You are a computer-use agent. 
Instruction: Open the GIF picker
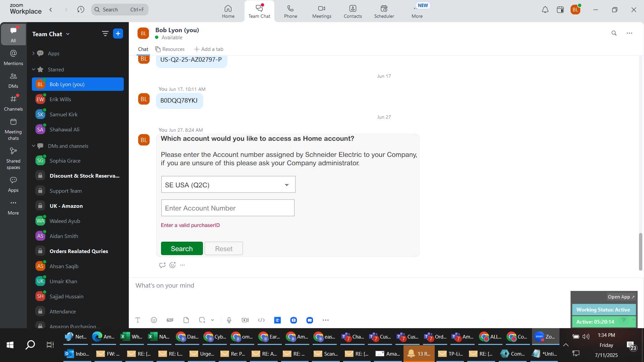(170, 320)
